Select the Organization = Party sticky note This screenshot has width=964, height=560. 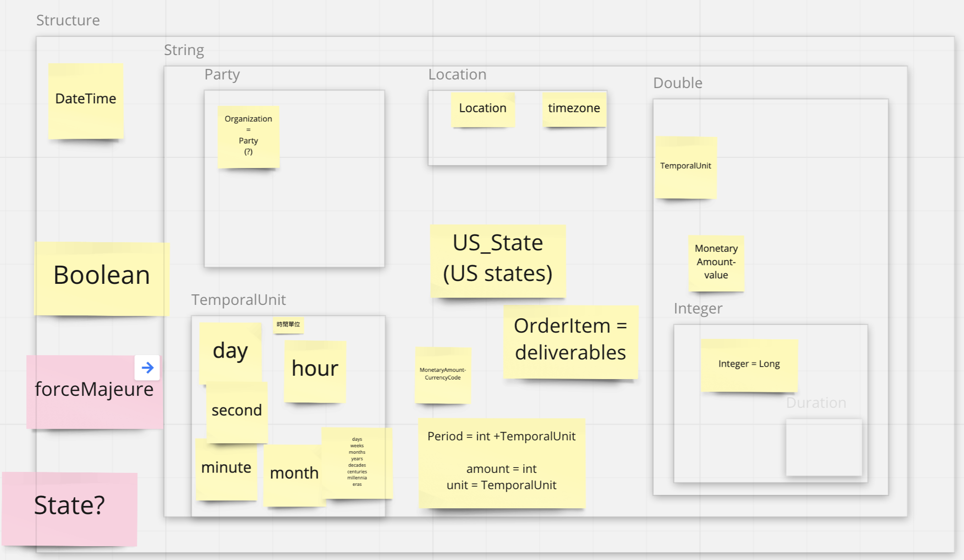248,136
